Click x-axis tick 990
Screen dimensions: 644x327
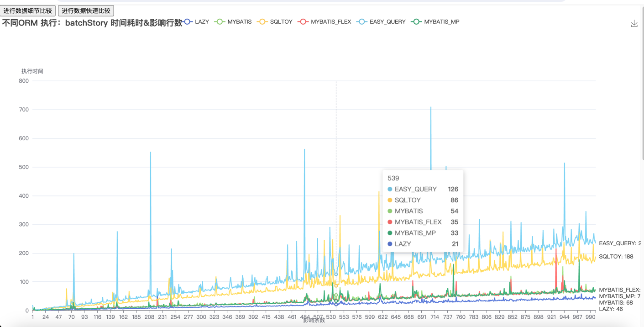590,317
